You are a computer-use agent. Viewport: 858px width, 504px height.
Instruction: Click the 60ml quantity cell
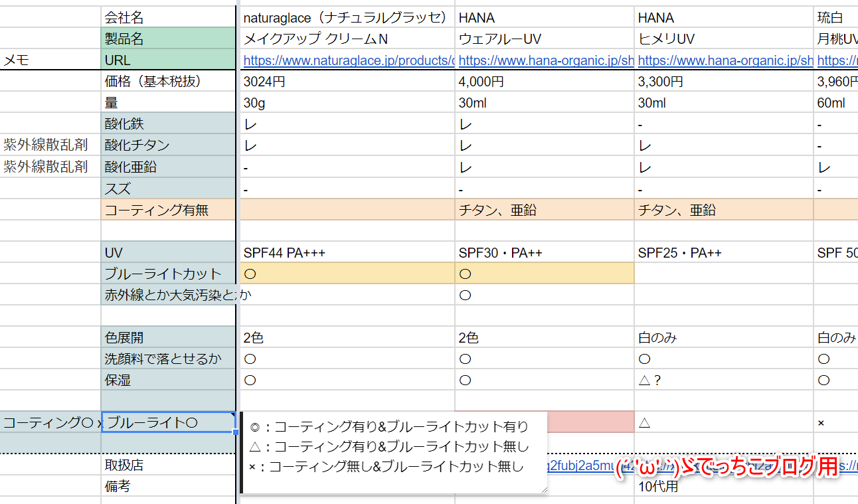tap(836, 103)
